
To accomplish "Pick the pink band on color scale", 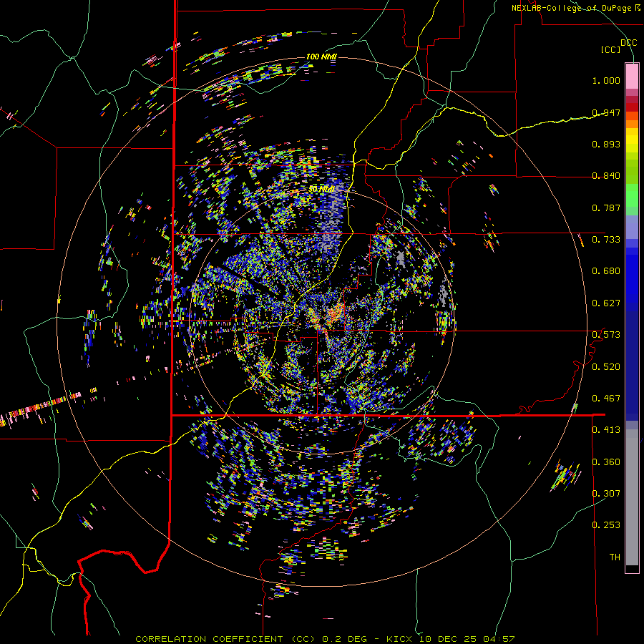I will [632, 76].
